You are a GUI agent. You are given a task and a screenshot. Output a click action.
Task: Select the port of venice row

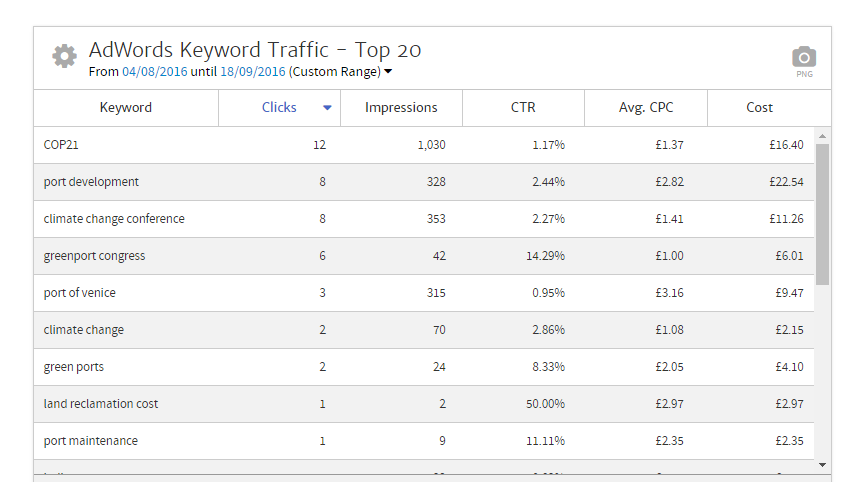(79, 293)
